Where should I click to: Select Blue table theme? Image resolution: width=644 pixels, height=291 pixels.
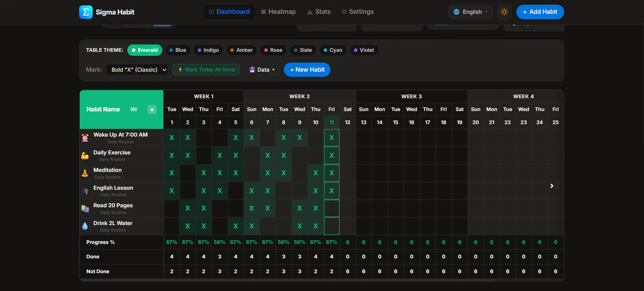point(178,50)
